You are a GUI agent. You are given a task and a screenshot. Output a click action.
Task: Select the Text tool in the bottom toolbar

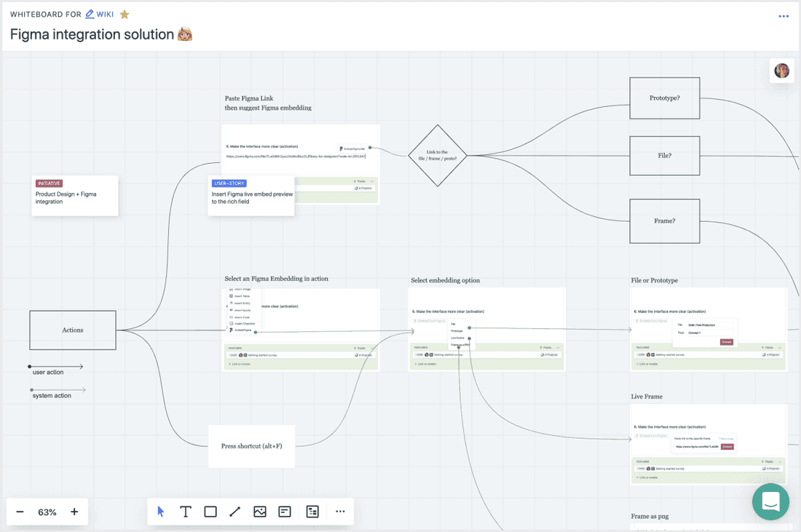click(186, 512)
